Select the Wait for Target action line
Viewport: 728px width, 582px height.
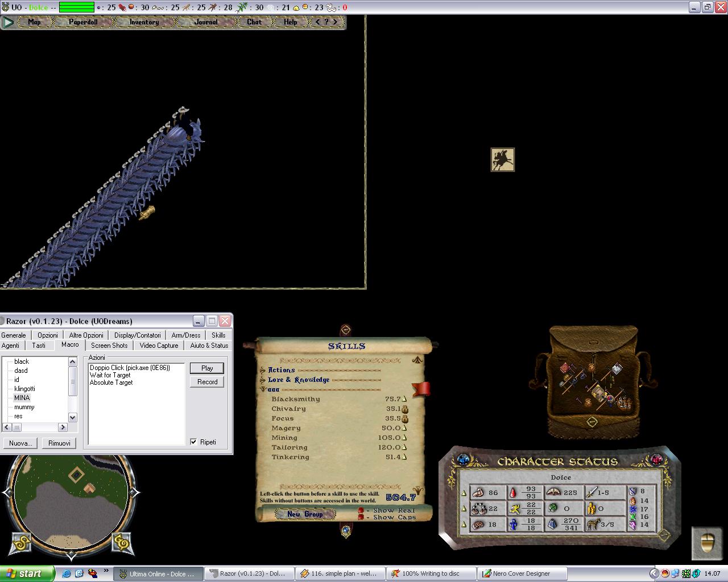tap(110, 375)
